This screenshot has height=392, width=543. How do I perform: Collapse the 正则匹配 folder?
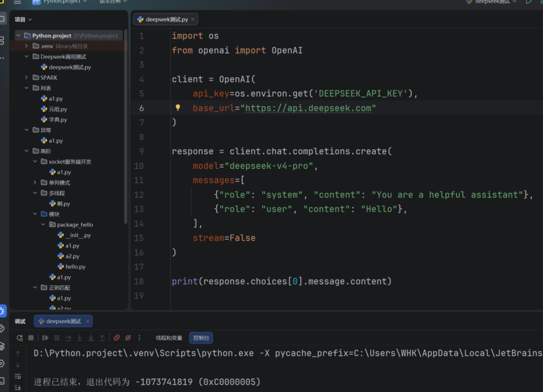coord(35,287)
